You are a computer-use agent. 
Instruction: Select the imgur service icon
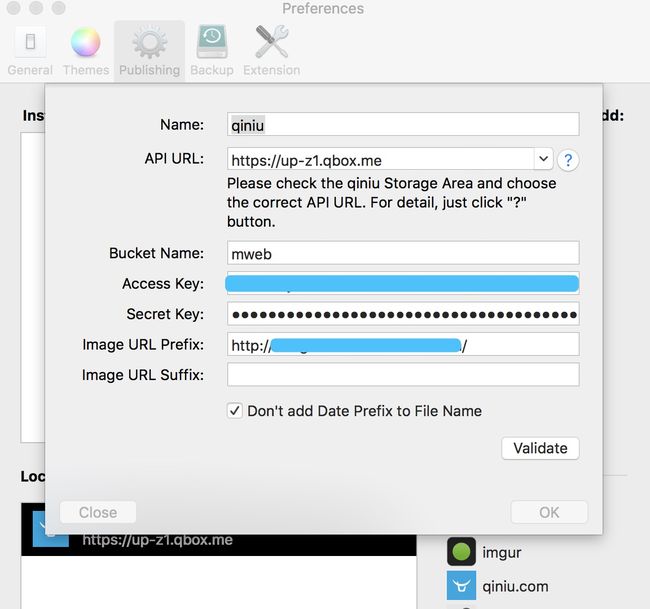(x=461, y=552)
